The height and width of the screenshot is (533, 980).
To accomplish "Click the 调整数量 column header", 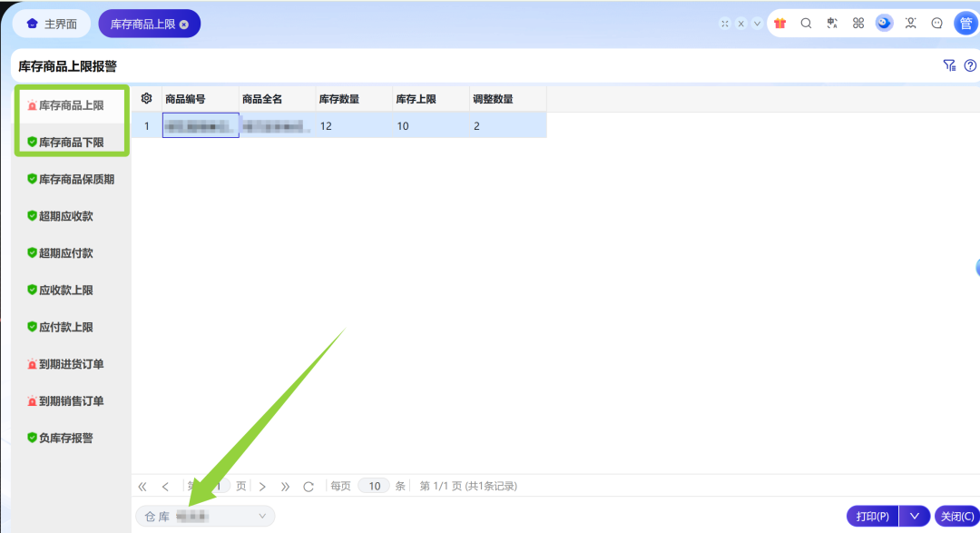I will [x=507, y=99].
